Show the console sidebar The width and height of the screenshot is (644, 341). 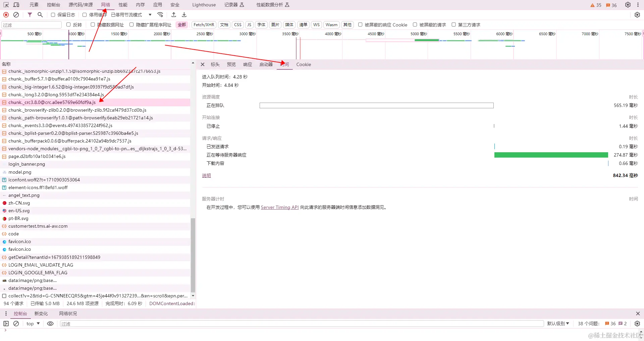[6, 324]
